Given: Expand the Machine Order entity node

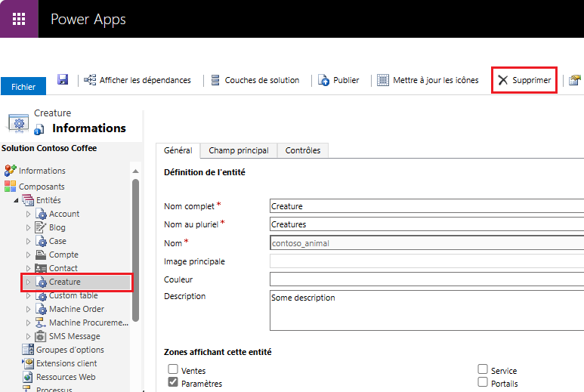Looking at the screenshot, I should [x=29, y=309].
